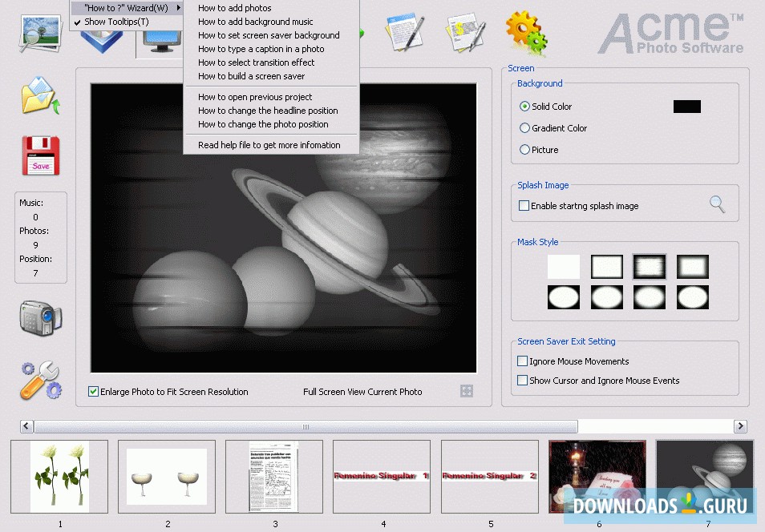The height and width of the screenshot is (532, 765).
Task: Choose "How to add background music" menu entry
Action: click(255, 22)
